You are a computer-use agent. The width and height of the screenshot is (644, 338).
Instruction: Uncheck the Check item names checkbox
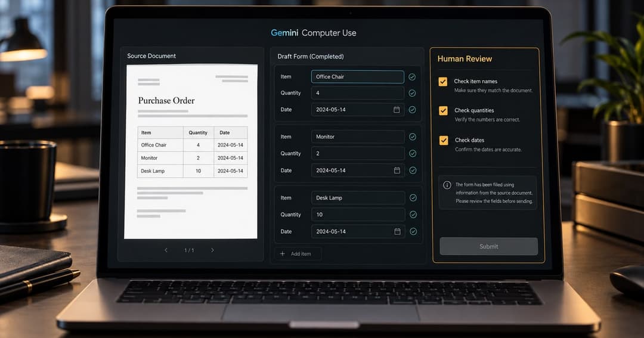442,81
